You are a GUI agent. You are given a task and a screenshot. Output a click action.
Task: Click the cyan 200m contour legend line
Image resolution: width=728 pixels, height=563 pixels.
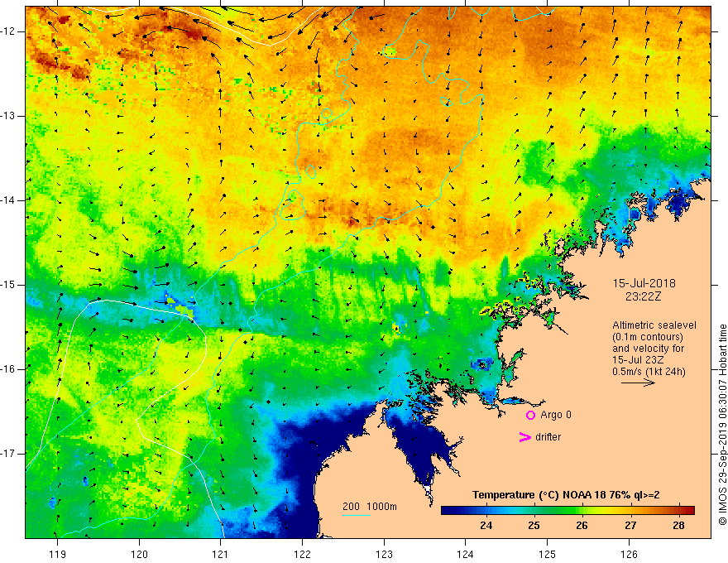(x=356, y=515)
